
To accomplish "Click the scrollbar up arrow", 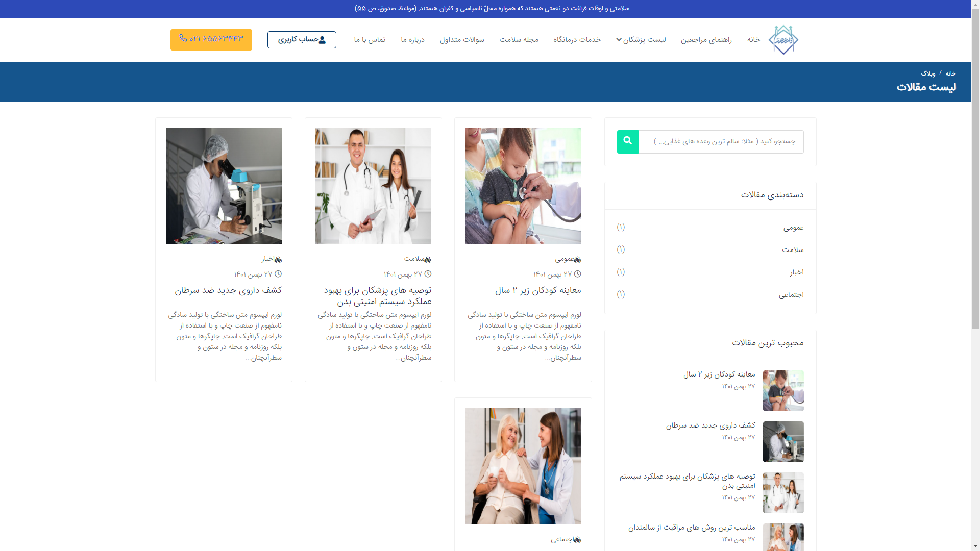I will coord(975,4).
